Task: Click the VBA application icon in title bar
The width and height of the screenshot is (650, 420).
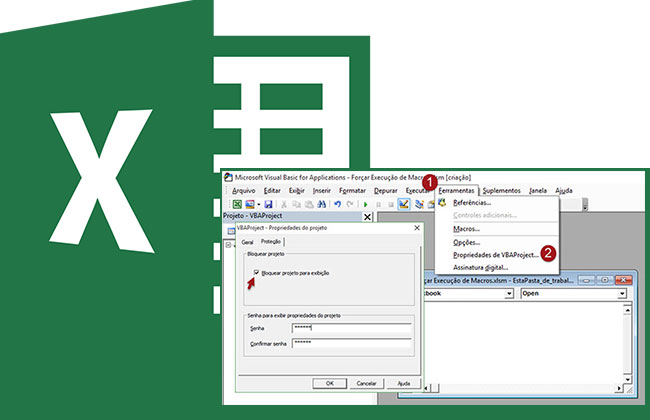Action: (x=228, y=177)
